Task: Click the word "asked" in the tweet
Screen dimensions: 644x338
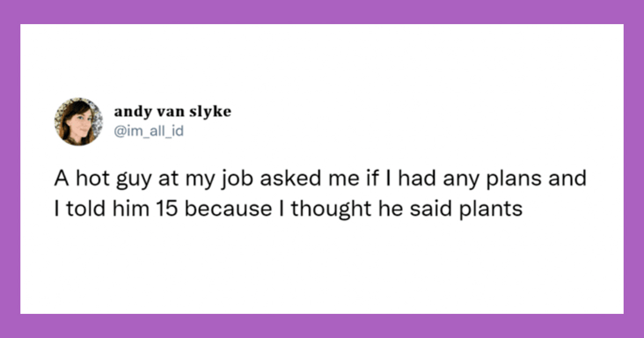Action: click(275, 179)
